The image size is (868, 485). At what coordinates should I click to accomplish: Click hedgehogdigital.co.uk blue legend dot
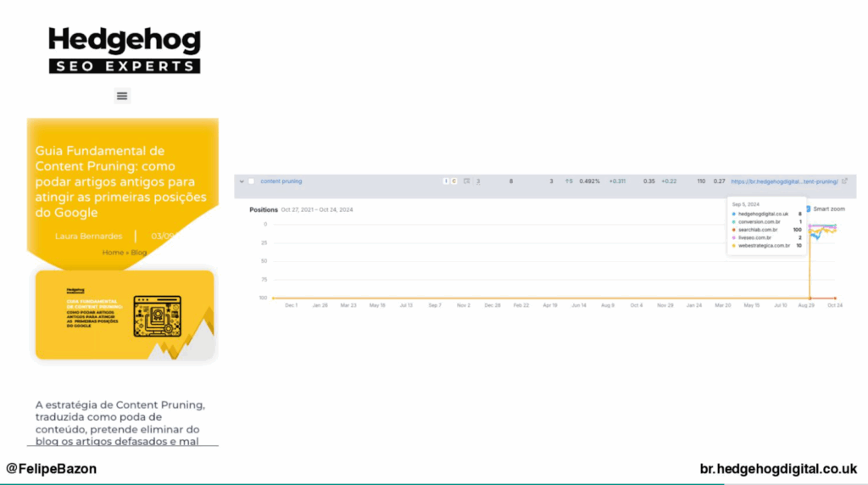click(x=733, y=215)
